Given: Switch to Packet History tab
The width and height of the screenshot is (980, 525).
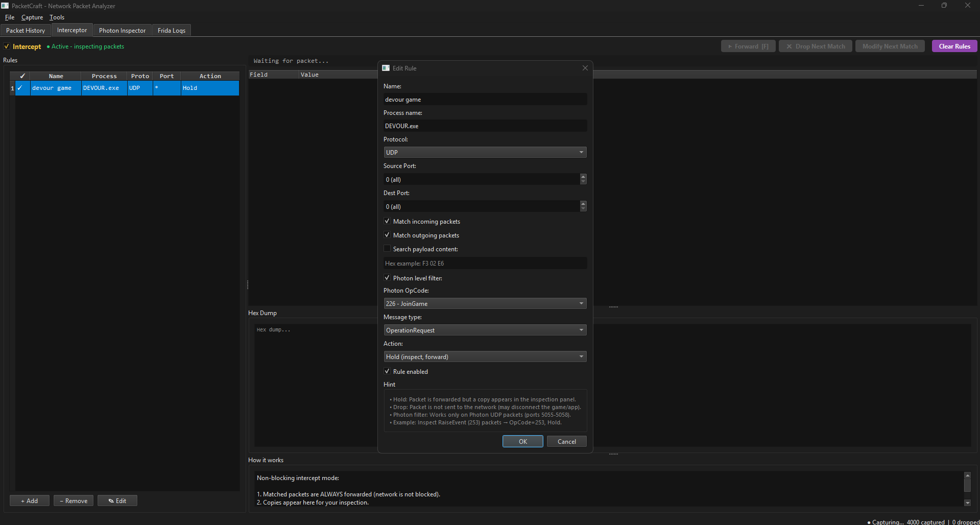Looking at the screenshot, I should (26, 31).
